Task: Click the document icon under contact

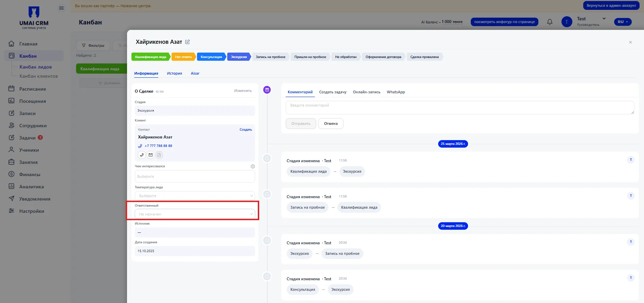Action: (159, 155)
